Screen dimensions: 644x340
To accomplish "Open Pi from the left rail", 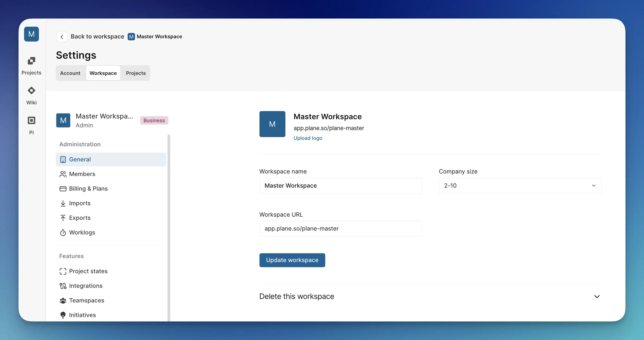I will tap(31, 126).
